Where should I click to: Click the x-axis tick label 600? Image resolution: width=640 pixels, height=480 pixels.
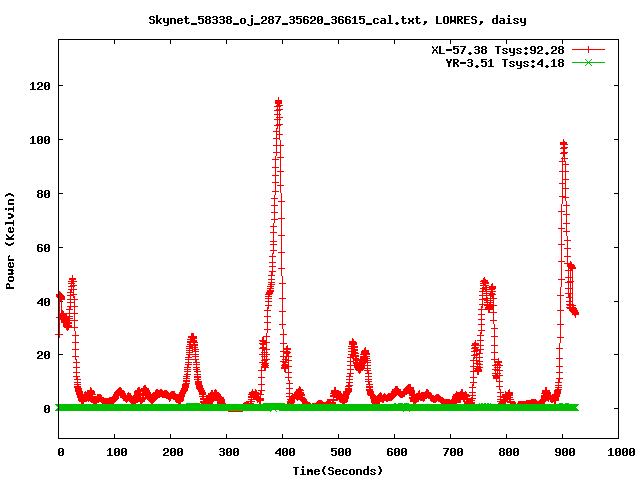click(x=397, y=452)
